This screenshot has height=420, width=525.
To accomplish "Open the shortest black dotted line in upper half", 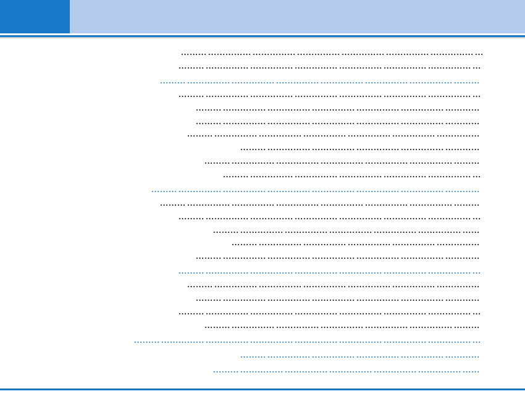I will point(359,149).
